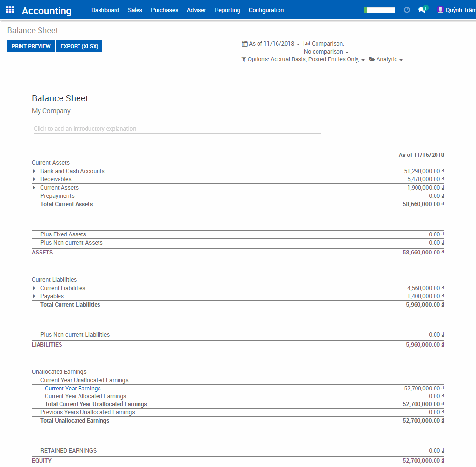Click the green progress bar in header
This screenshot has height=467, width=476.
(379, 10)
